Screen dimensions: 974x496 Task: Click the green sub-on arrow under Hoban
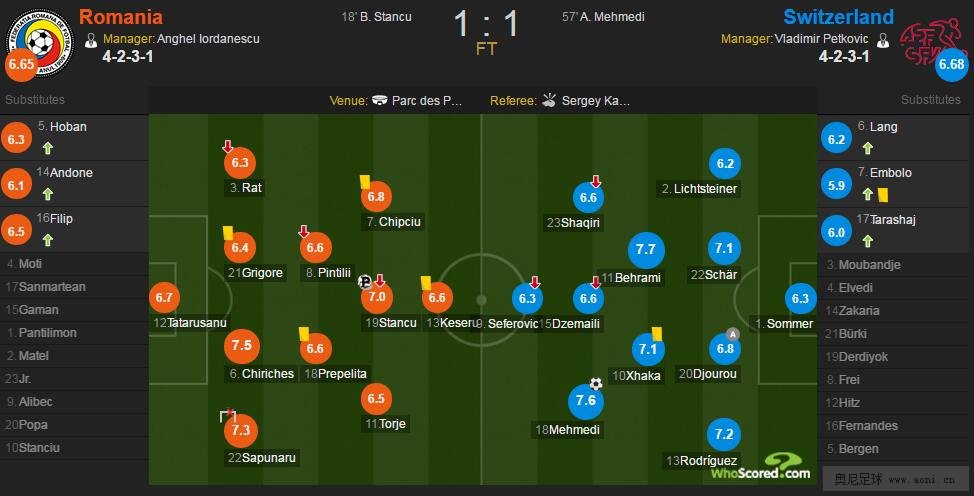click(x=48, y=148)
